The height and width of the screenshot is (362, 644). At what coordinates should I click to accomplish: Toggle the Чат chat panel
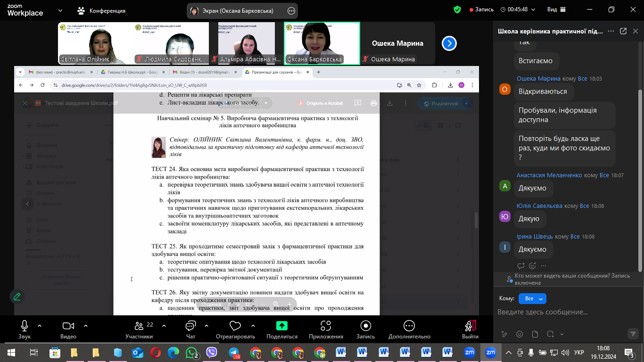pyautogui.click(x=190, y=329)
